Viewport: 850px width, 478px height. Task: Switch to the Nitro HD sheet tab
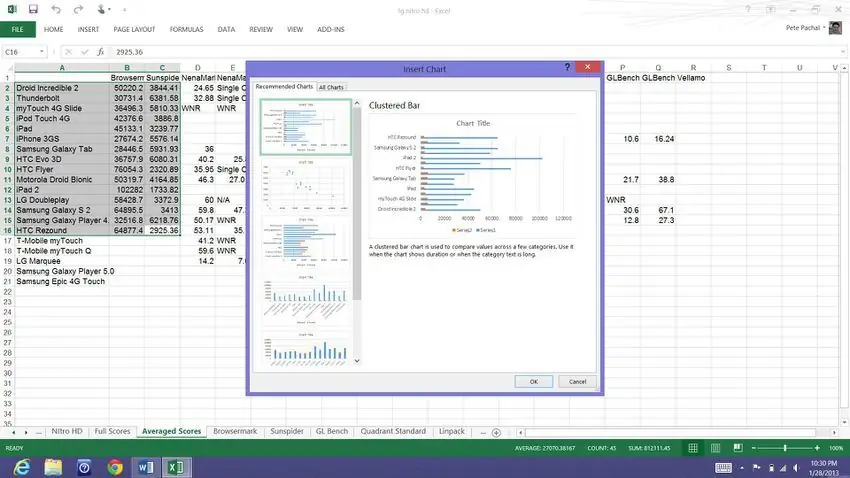(67, 431)
